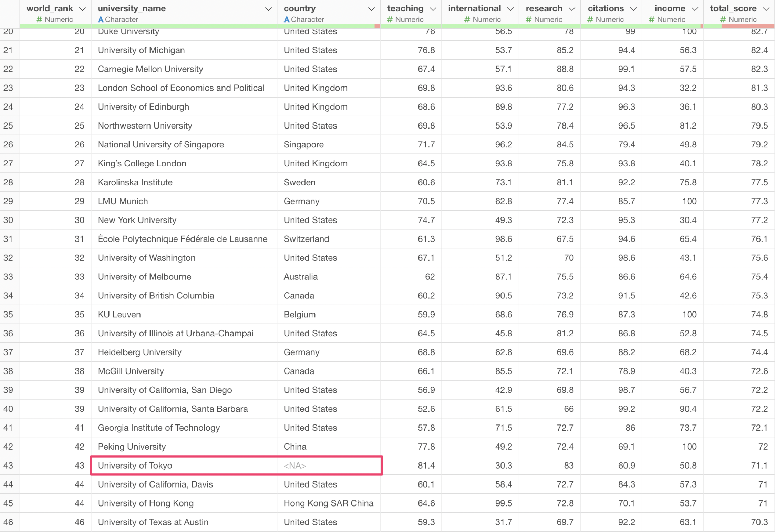Viewport: 775px width, 532px height.
Task: Select the University of British Columbia cell
Action: click(184, 296)
